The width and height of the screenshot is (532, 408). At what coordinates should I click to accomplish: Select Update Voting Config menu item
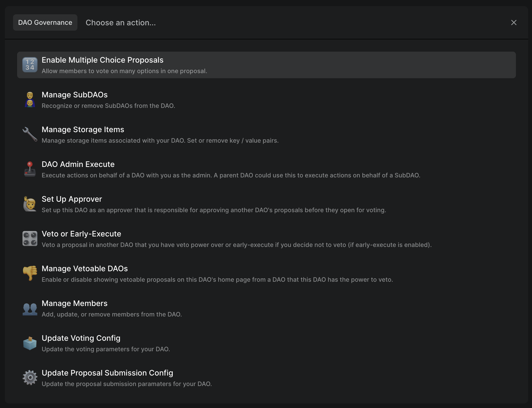point(266,343)
